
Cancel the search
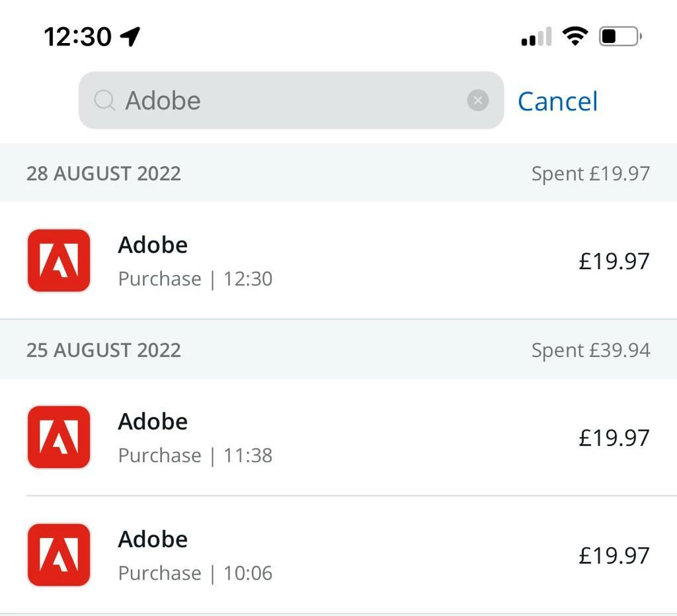point(557,101)
